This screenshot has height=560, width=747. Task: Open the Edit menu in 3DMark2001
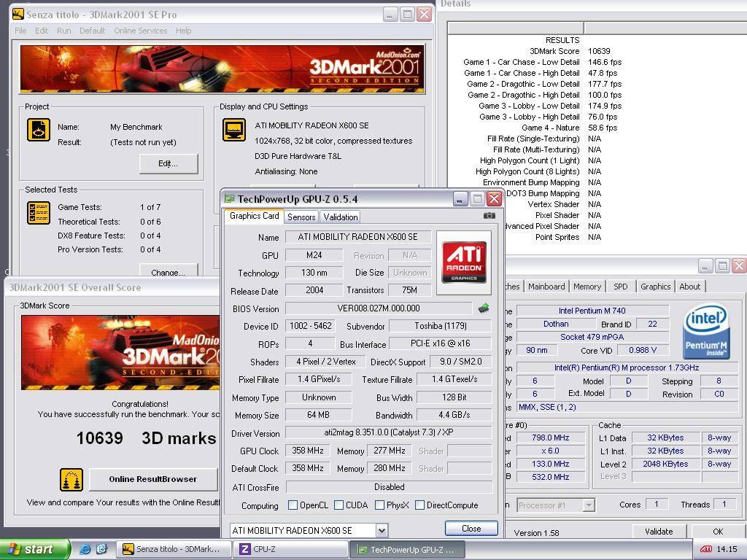point(42,31)
